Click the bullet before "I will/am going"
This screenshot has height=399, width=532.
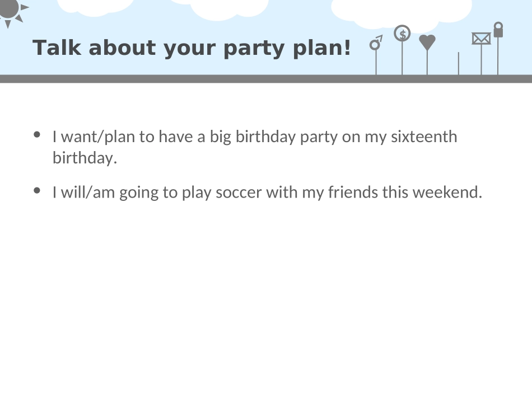(38, 190)
